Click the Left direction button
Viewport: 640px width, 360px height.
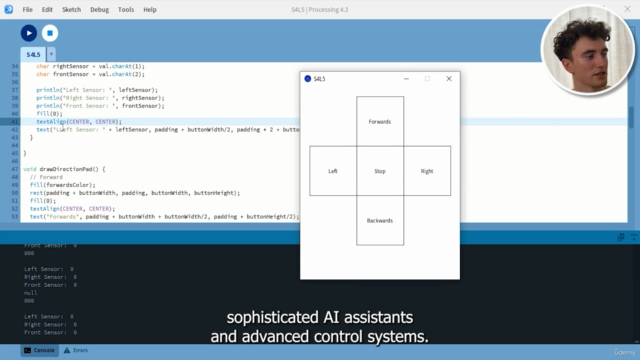pyautogui.click(x=333, y=171)
